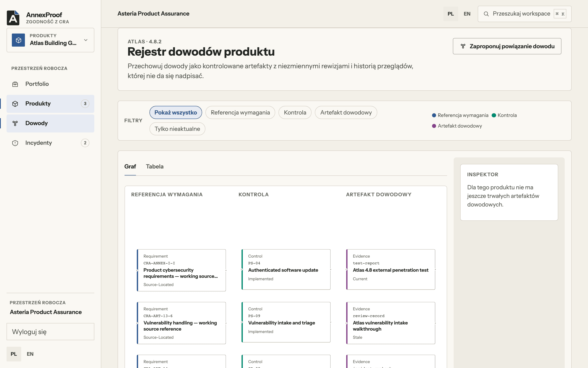Click the AnnexProof logo icon

coord(13,18)
